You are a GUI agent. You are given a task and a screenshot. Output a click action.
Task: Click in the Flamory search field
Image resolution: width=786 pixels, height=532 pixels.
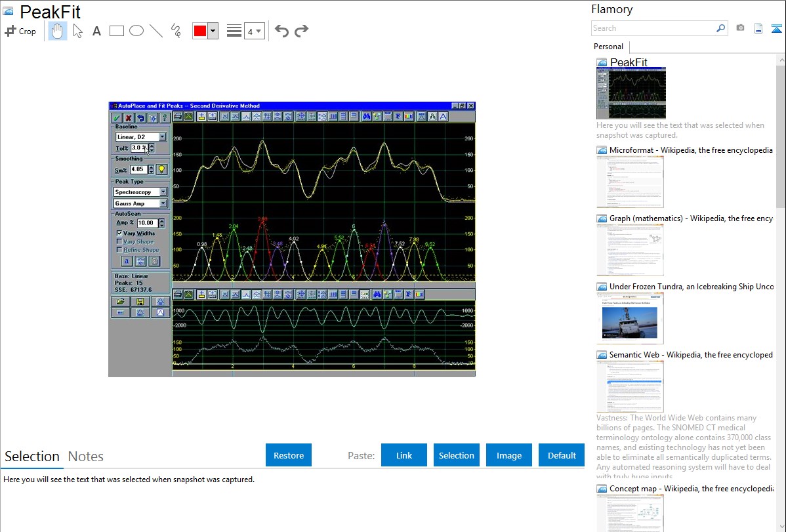(x=653, y=28)
